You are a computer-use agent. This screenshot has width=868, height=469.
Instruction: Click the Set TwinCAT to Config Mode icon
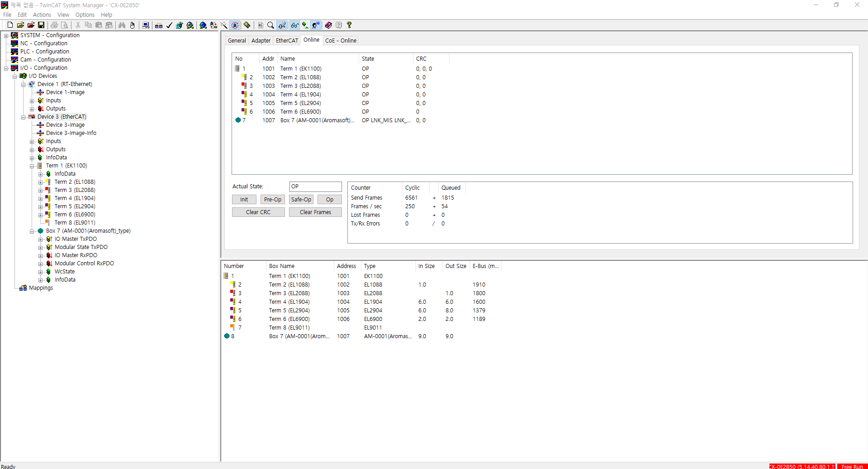click(x=203, y=25)
